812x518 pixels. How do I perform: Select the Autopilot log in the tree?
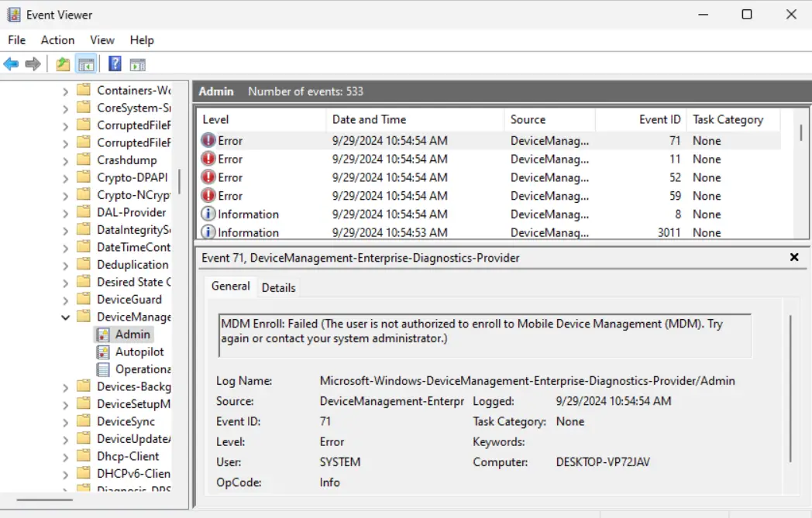coord(139,352)
